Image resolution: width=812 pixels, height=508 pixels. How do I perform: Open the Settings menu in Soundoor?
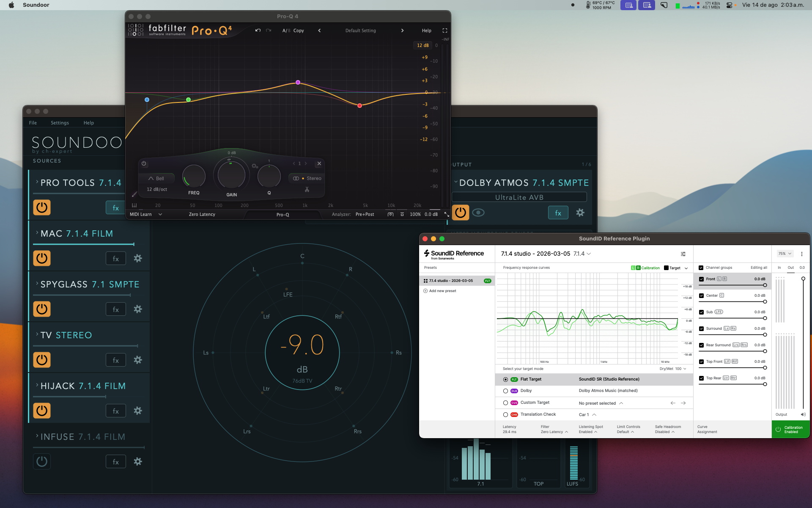point(60,123)
